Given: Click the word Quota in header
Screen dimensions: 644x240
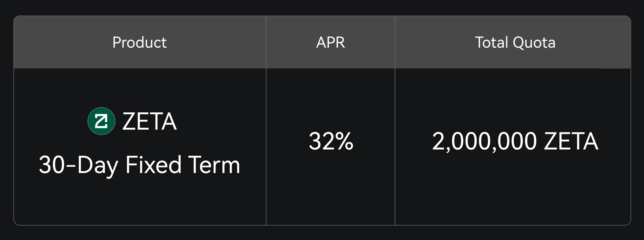Looking at the screenshot, I should click(534, 42).
